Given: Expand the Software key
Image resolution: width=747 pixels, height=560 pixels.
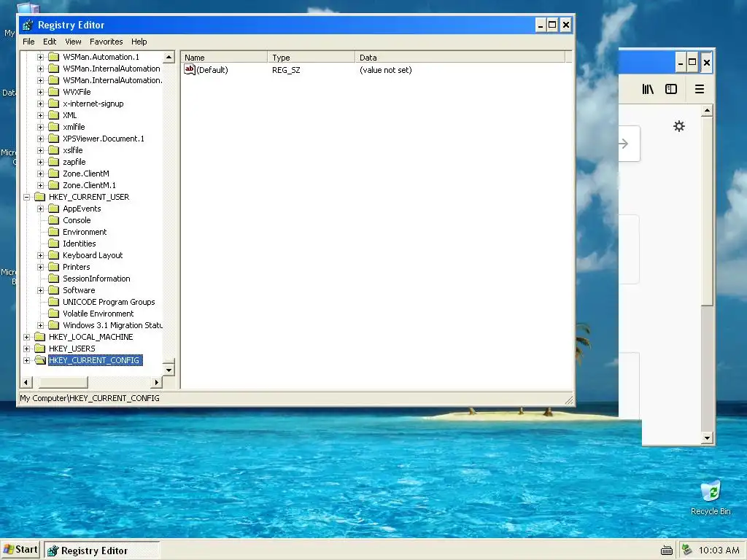Looking at the screenshot, I should [41, 290].
